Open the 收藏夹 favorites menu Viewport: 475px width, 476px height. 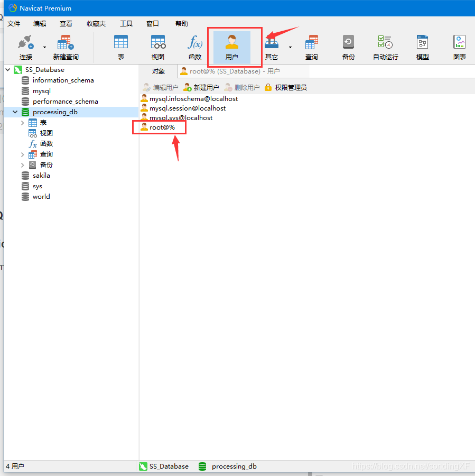click(x=96, y=24)
